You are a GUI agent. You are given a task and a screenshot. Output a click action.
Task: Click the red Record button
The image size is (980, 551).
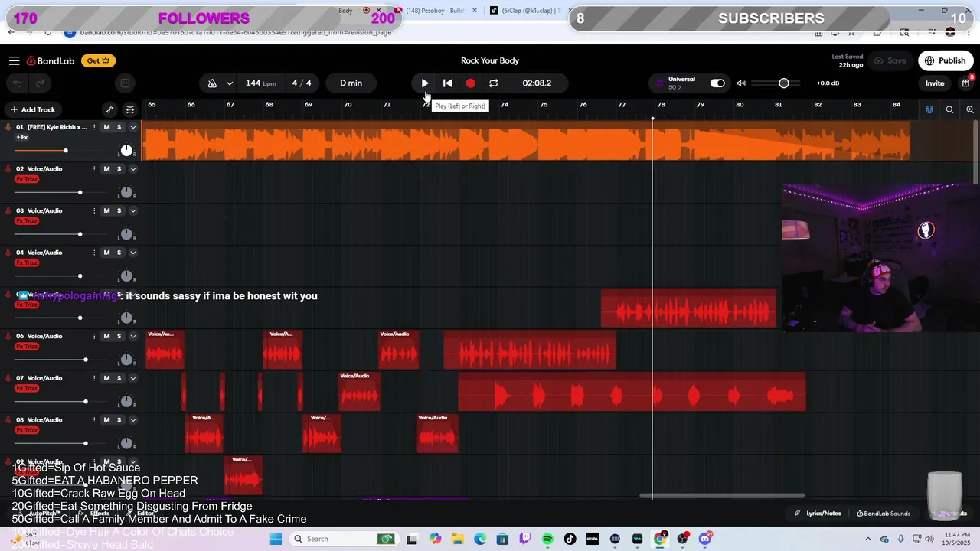pyautogui.click(x=470, y=83)
